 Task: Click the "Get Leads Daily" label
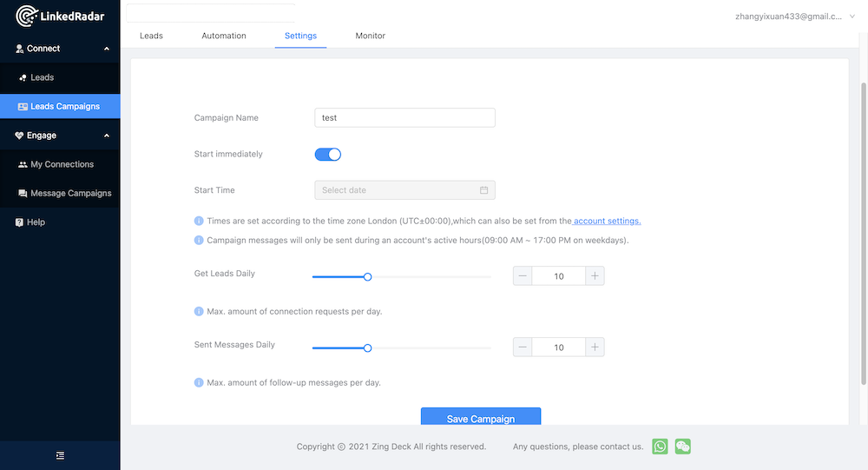click(x=224, y=274)
